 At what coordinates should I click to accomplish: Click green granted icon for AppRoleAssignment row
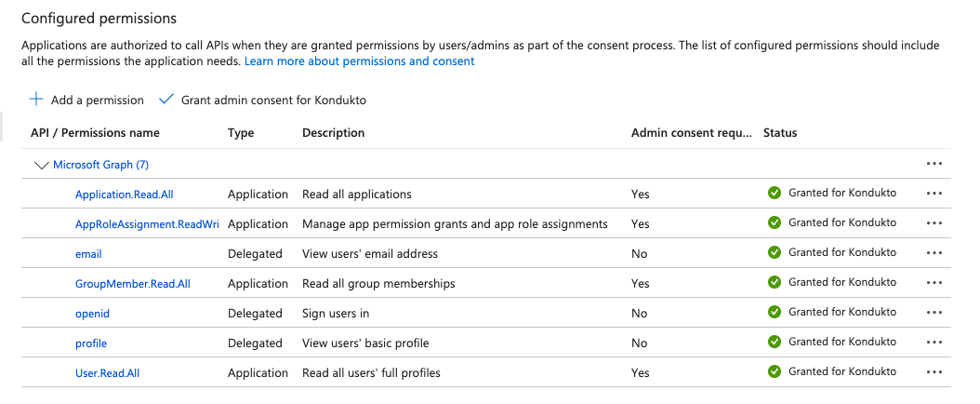click(774, 223)
